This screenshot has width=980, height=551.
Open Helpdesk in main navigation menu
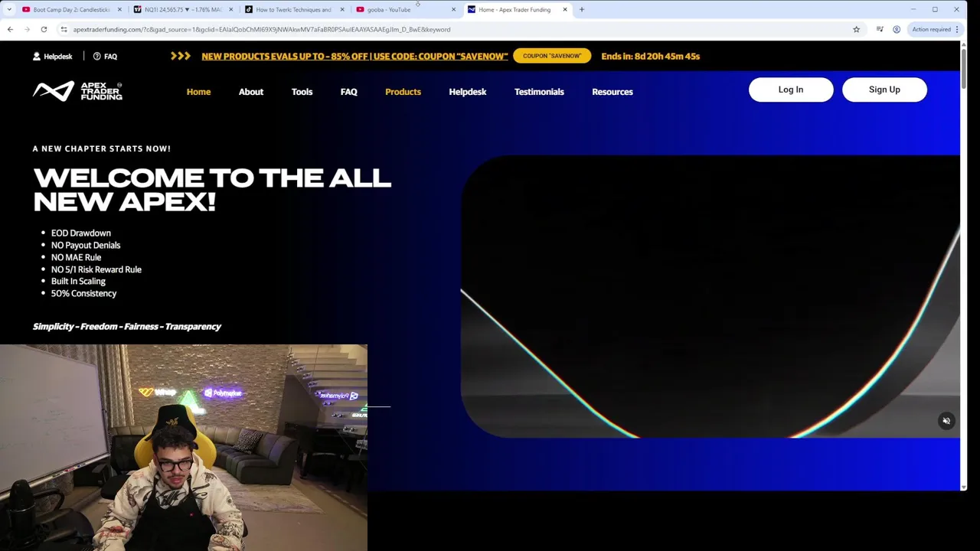click(468, 92)
